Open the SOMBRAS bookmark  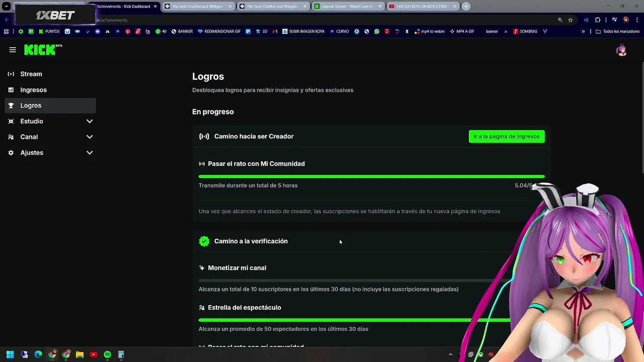coord(525,31)
